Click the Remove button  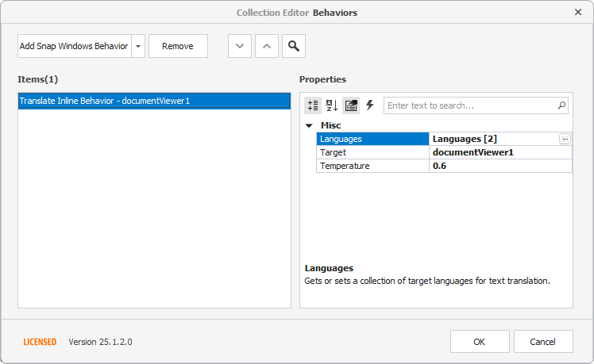pyautogui.click(x=178, y=46)
